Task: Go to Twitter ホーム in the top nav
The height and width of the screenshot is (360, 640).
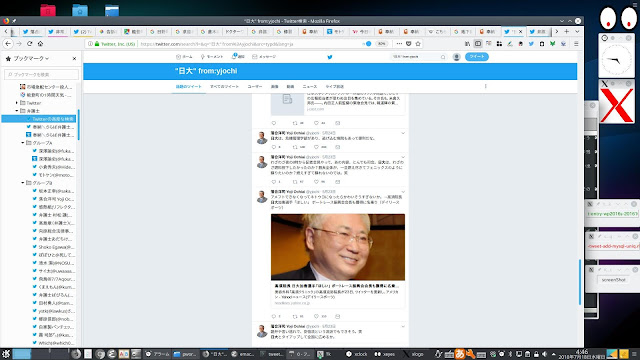Action: (x=184, y=57)
